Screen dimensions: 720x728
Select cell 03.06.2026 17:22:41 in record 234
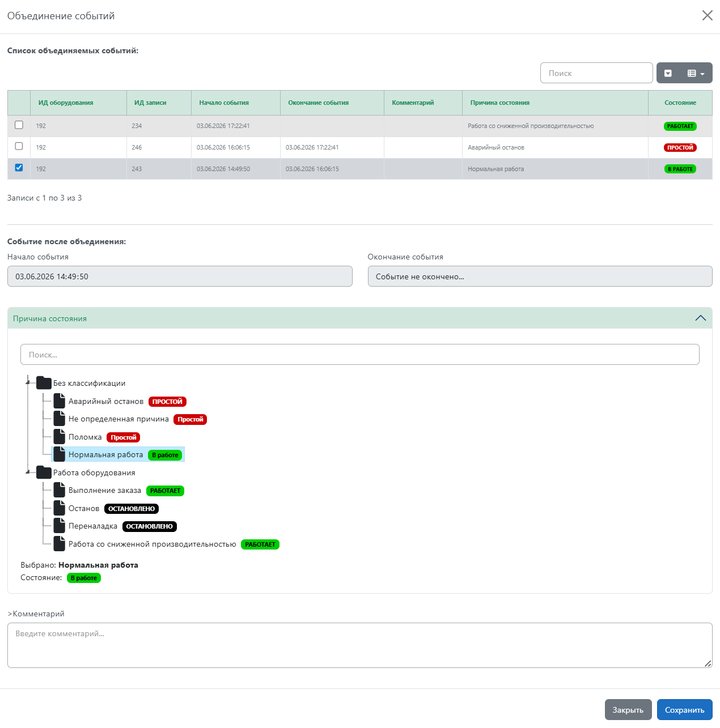point(236,126)
